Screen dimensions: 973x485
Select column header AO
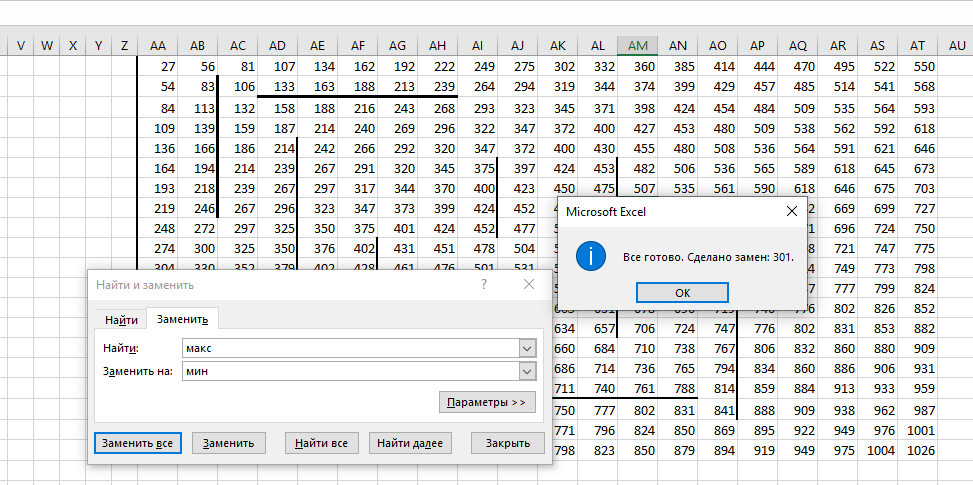pyautogui.click(x=717, y=46)
